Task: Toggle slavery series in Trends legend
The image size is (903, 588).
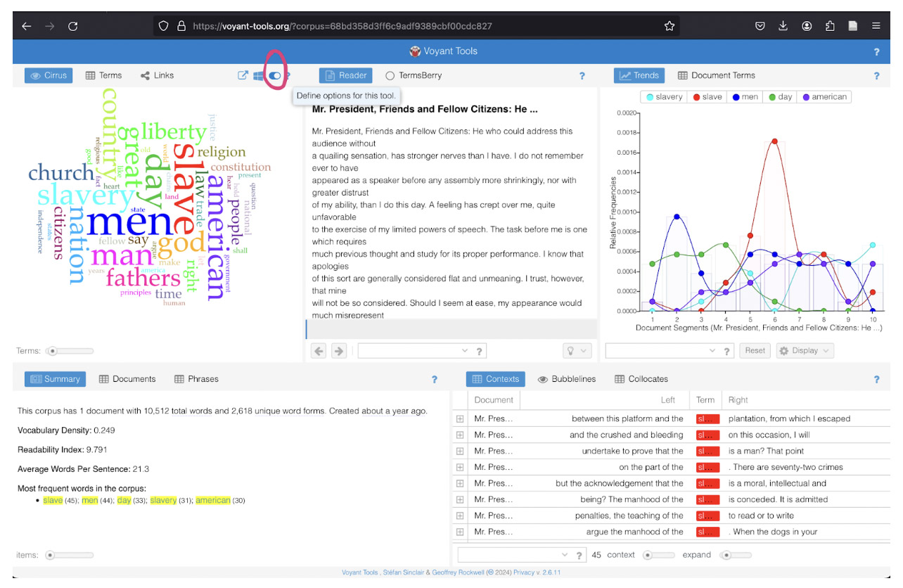Action: (x=664, y=97)
